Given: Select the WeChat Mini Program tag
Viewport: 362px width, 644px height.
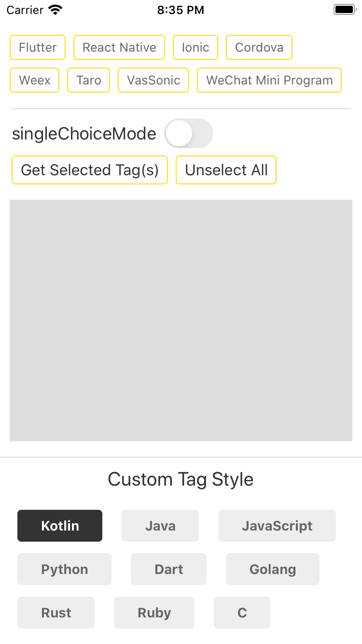Looking at the screenshot, I should (x=269, y=80).
